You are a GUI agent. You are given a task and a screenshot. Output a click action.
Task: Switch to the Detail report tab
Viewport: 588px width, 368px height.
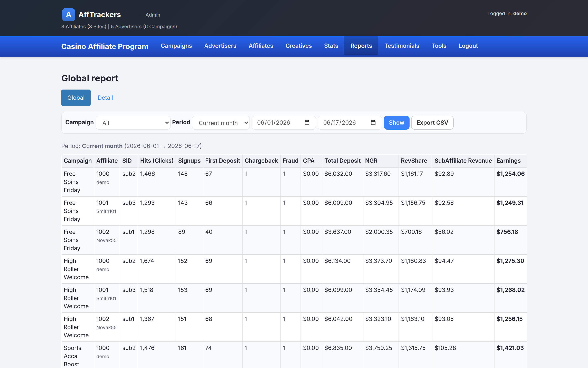click(x=105, y=98)
